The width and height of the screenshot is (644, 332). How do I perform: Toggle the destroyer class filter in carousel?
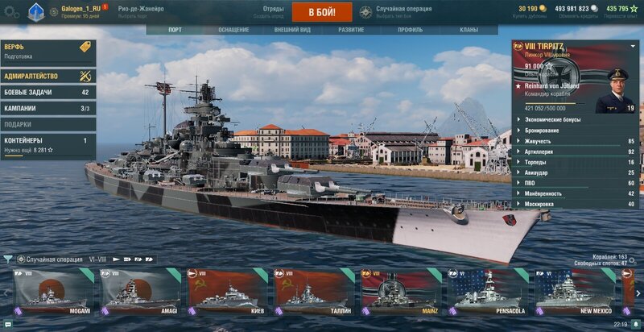[x=116, y=259]
